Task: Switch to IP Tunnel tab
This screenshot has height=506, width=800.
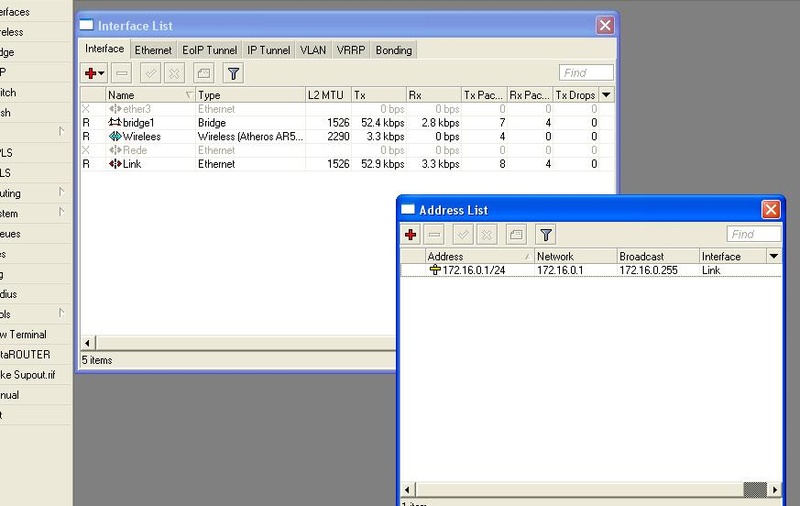Action: coord(269,50)
